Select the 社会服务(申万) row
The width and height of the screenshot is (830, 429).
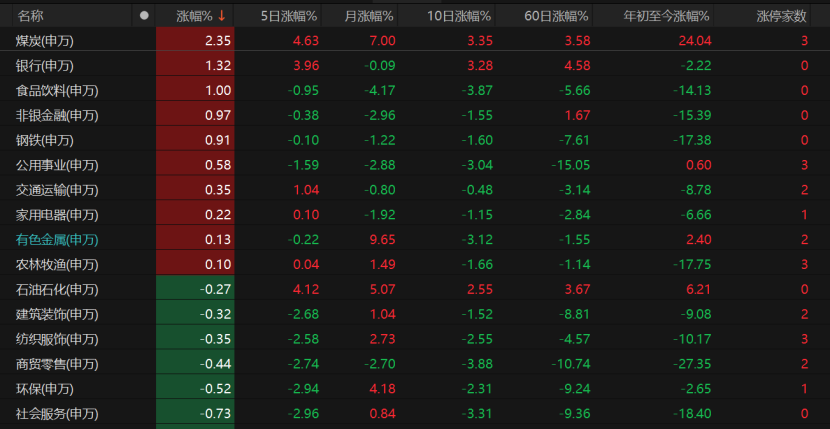coord(413,414)
